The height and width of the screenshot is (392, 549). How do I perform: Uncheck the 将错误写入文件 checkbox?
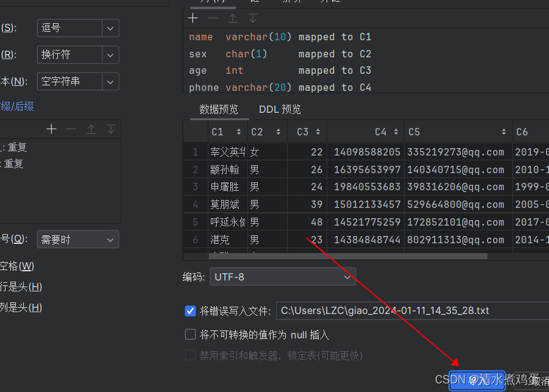pos(189,311)
